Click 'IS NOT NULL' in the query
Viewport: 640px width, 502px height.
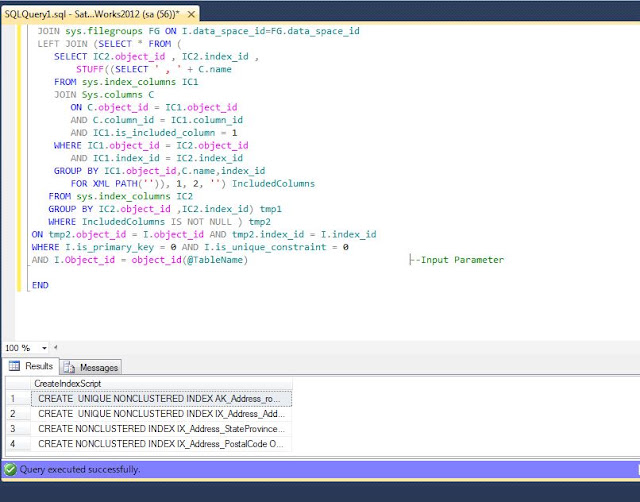(201, 222)
